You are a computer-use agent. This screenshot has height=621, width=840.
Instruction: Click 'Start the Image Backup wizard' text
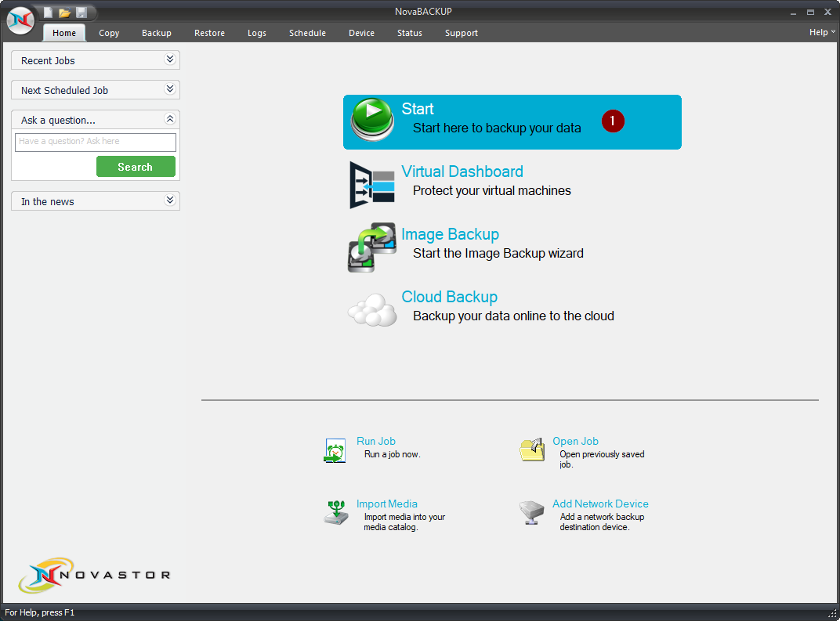pyautogui.click(x=498, y=253)
